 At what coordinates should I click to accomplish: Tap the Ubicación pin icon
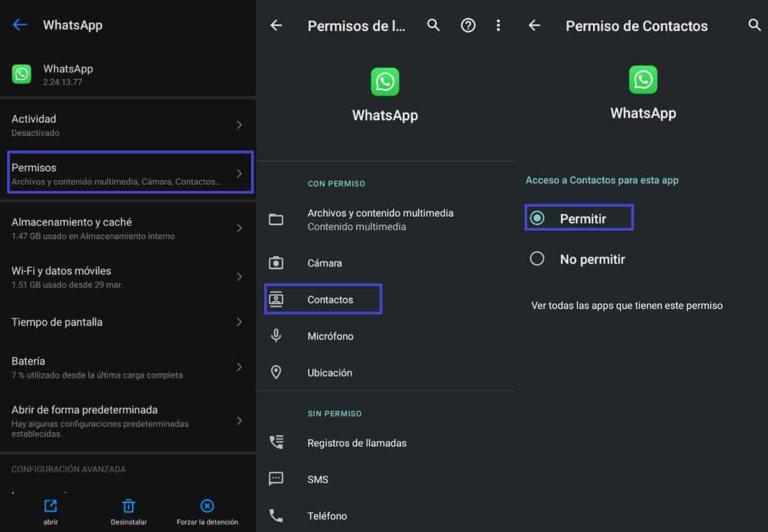pos(276,372)
